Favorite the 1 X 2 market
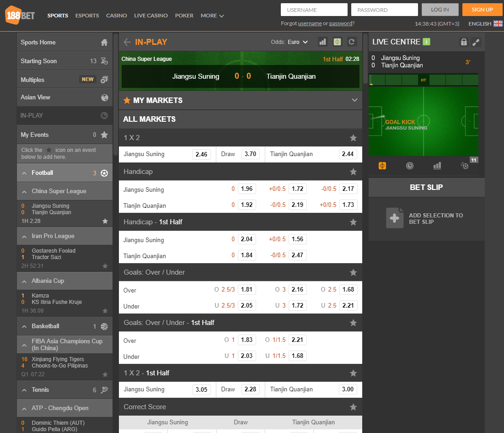 [353, 138]
